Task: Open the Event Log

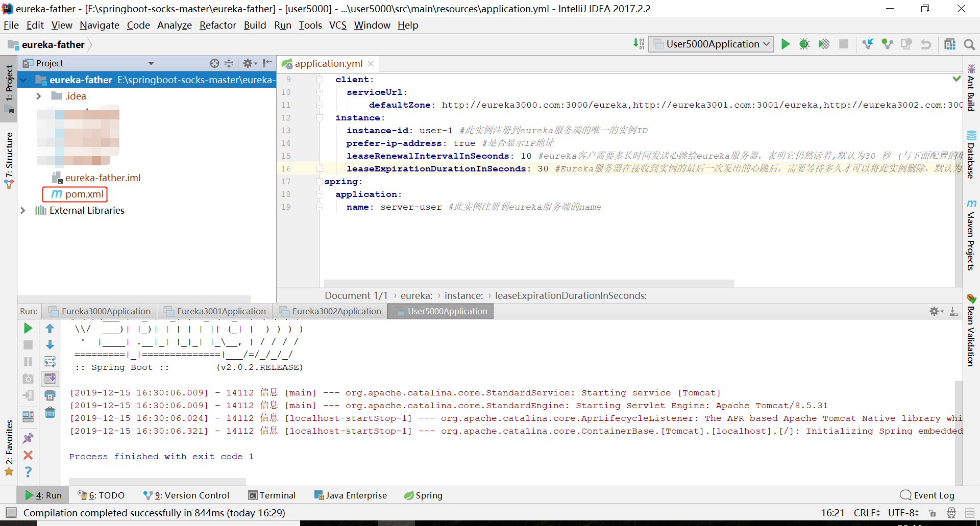Action: point(927,495)
